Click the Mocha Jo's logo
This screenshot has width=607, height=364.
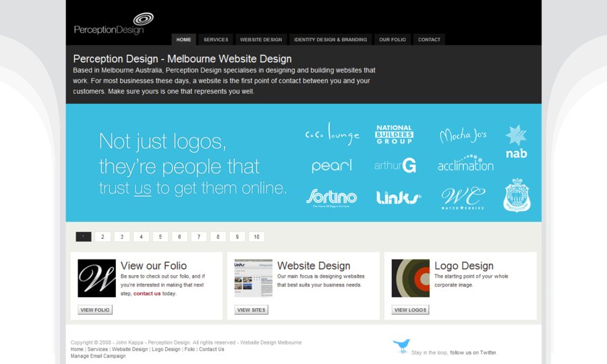[463, 135]
